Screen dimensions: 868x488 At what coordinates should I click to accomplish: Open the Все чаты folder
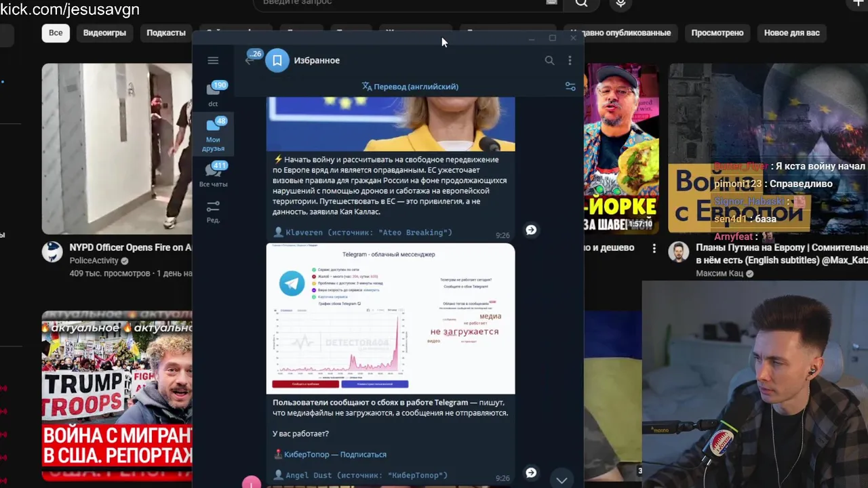point(213,174)
